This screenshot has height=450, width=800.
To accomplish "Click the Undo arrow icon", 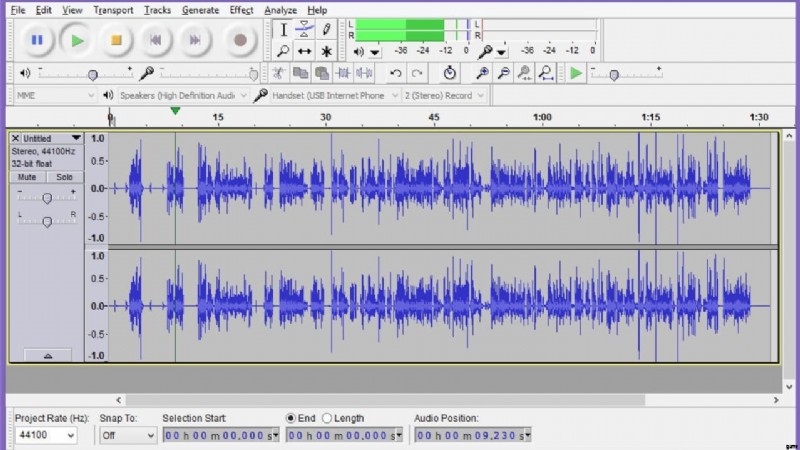I will click(x=396, y=73).
